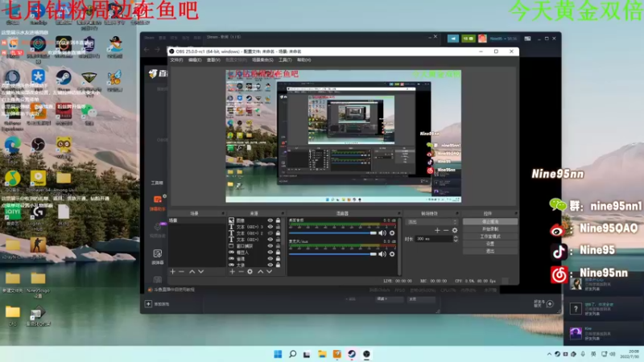
Task: Open File Explorer from the taskbar
Action: pyautogui.click(x=322, y=354)
